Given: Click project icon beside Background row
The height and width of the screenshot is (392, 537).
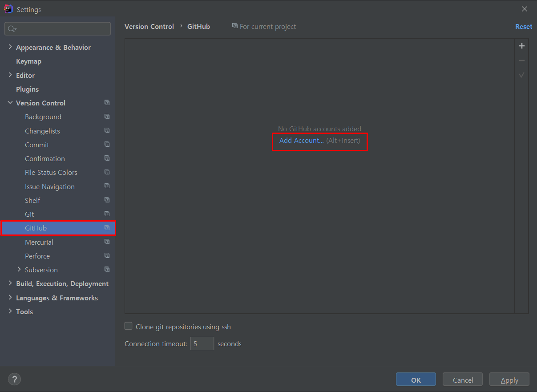Looking at the screenshot, I should tap(107, 117).
